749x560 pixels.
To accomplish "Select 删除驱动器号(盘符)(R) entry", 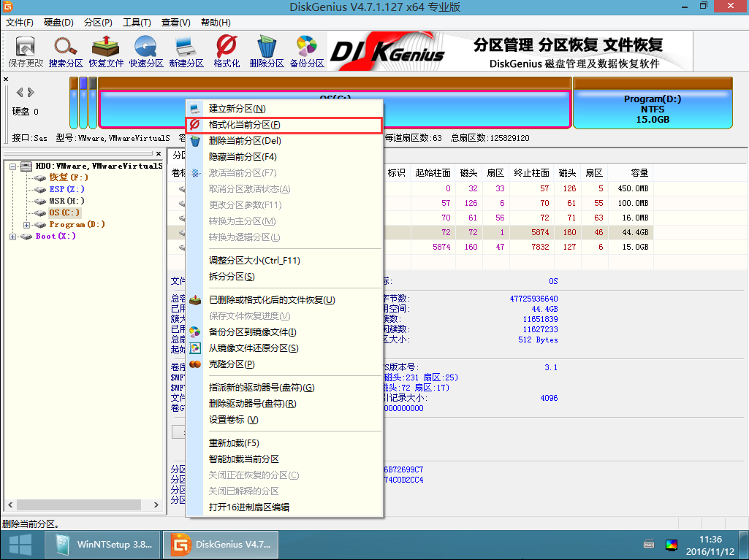I will [285, 404].
